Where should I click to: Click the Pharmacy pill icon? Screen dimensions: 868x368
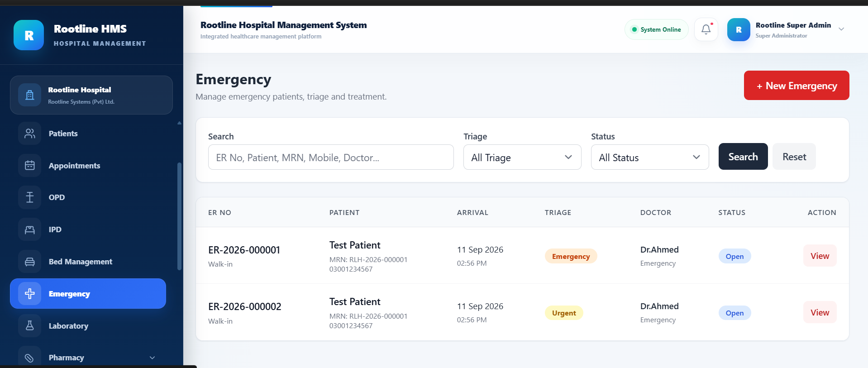coord(30,358)
